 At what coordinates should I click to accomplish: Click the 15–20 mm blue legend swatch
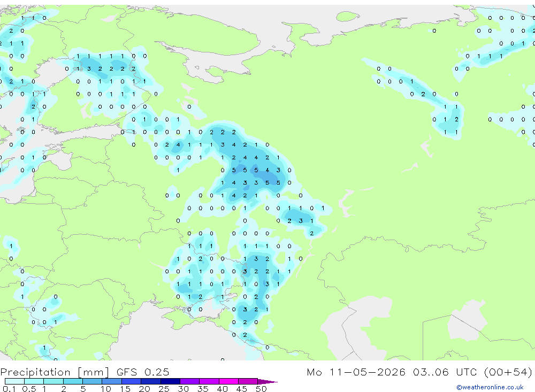click(x=132, y=381)
